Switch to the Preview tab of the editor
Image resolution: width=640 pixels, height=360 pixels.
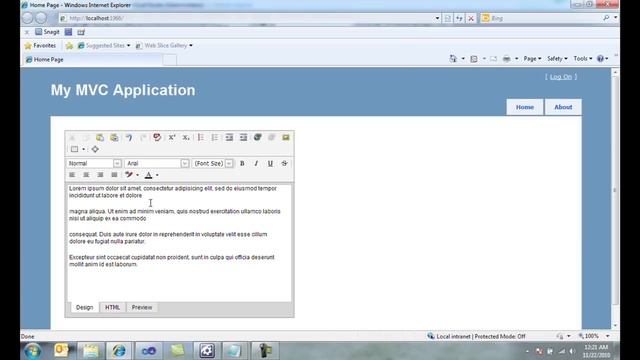click(142, 307)
